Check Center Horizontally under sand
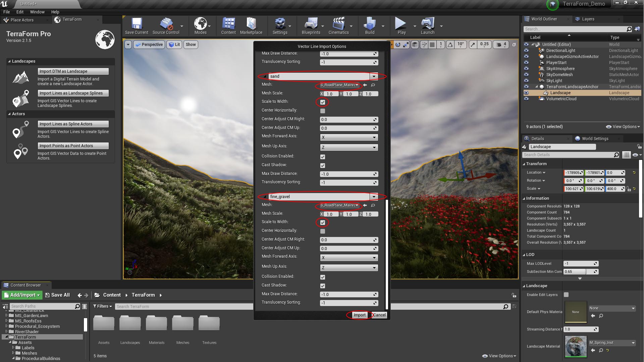The width and height of the screenshot is (644, 362). (x=323, y=111)
